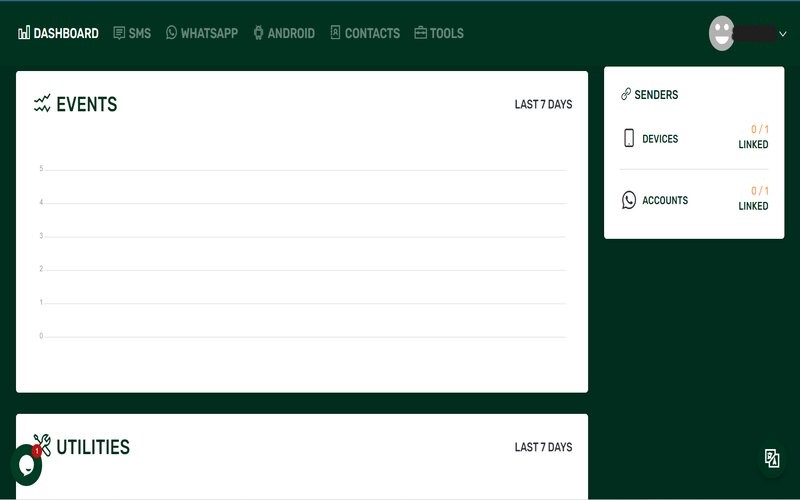Click the user avatar picture

(721, 33)
